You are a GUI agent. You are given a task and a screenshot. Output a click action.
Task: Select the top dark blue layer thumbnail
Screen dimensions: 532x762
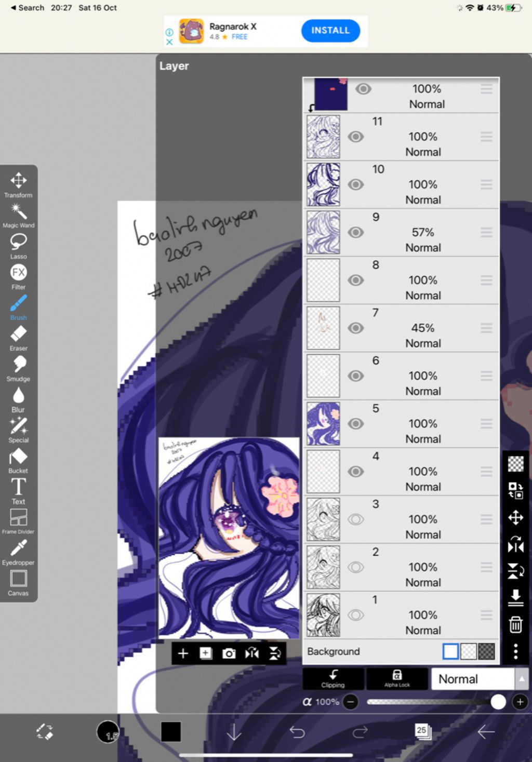[x=331, y=94]
